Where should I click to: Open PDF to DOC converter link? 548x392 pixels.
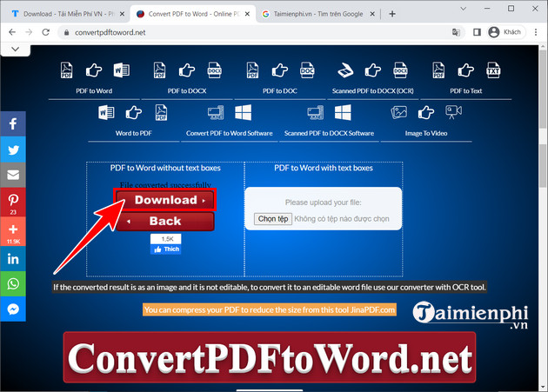[x=280, y=91]
